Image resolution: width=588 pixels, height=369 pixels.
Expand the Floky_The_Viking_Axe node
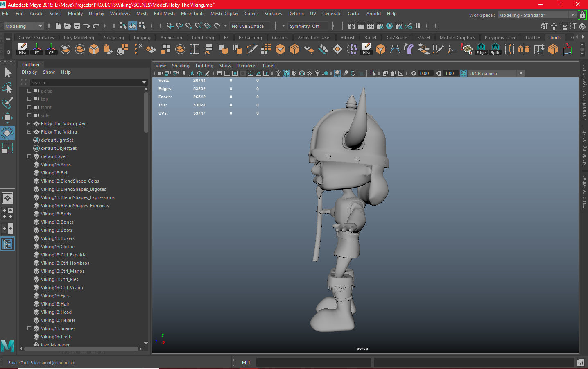click(x=29, y=123)
